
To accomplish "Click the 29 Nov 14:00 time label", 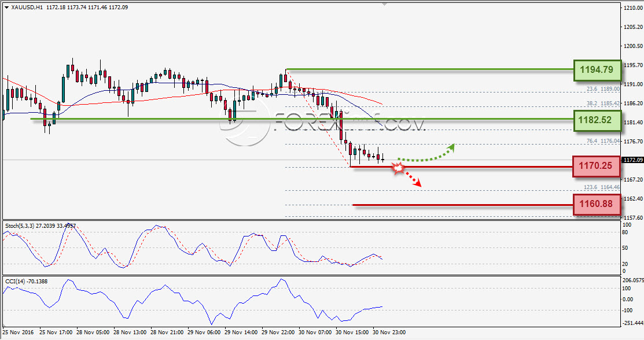I will pos(241,332).
